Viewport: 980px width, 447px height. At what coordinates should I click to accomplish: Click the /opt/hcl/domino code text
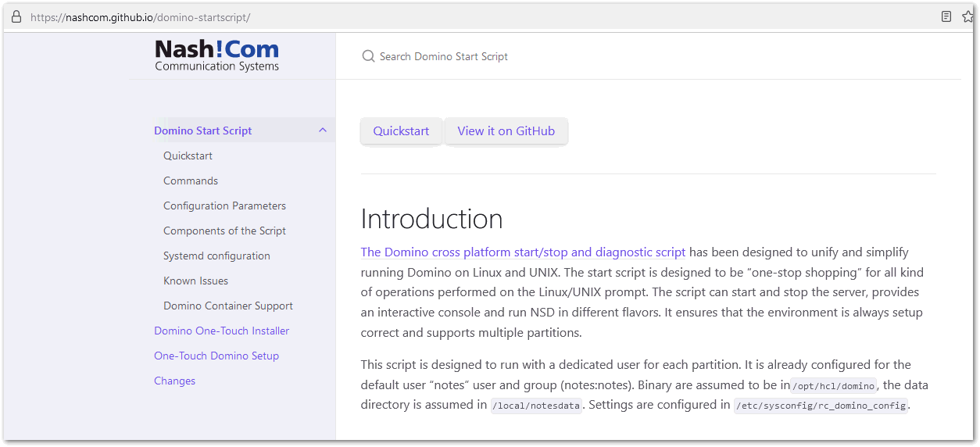pos(833,386)
